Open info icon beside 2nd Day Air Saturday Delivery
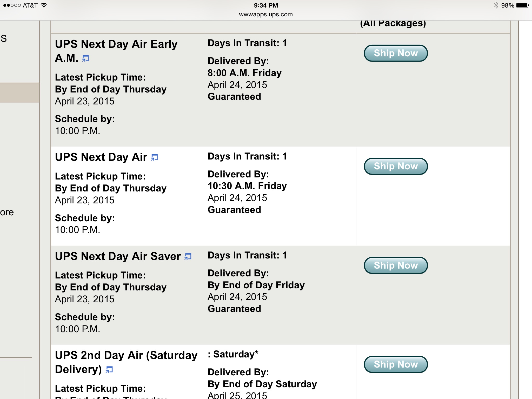The height and width of the screenshot is (399, 532). click(109, 370)
